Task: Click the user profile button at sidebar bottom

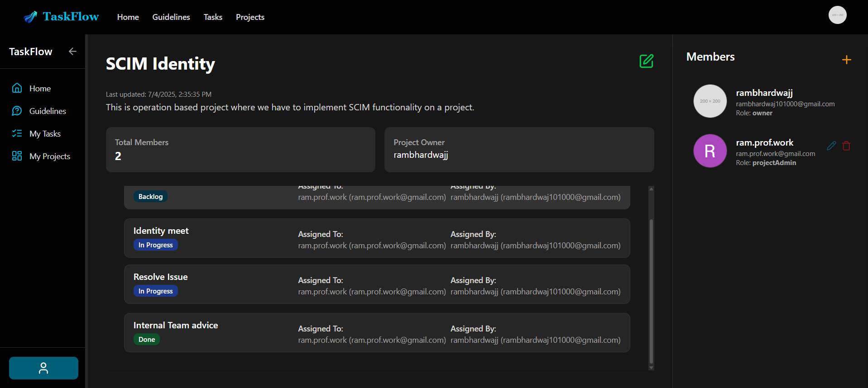Action: tap(43, 368)
